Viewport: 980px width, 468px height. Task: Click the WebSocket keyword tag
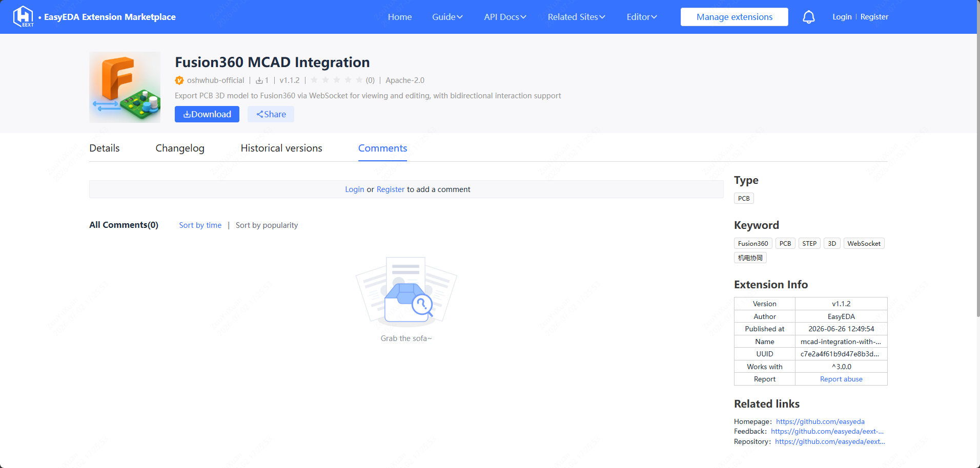click(864, 243)
